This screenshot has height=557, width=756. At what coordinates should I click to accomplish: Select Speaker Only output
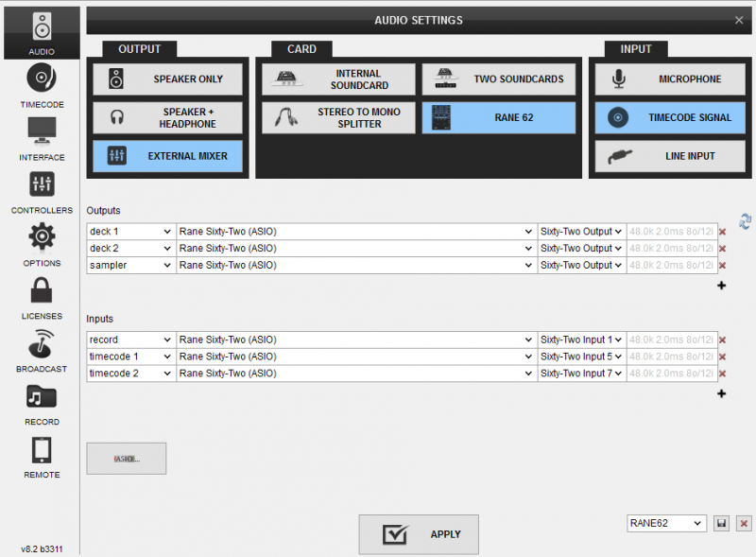(168, 79)
